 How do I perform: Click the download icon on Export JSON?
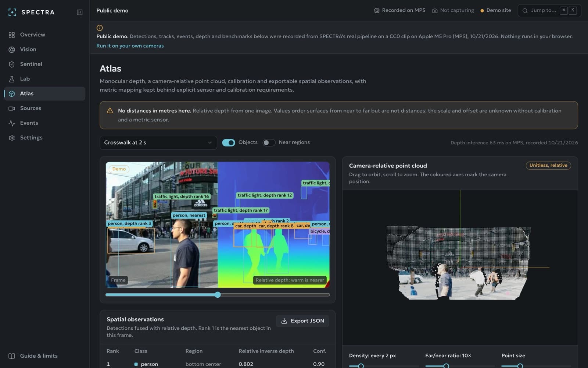(x=284, y=321)
